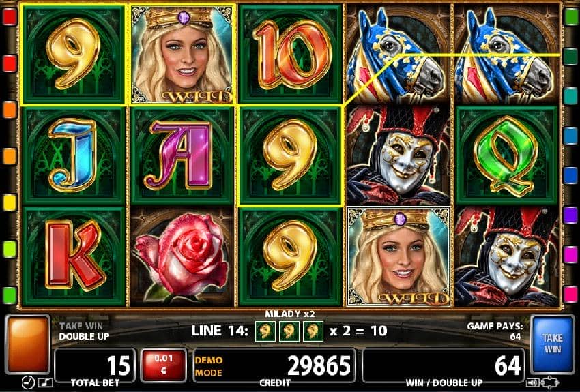Image resolution: width=580 pixels, height=392 pixels.
Task: Click the top Milady WILD symbol
Action: (182, 54)
